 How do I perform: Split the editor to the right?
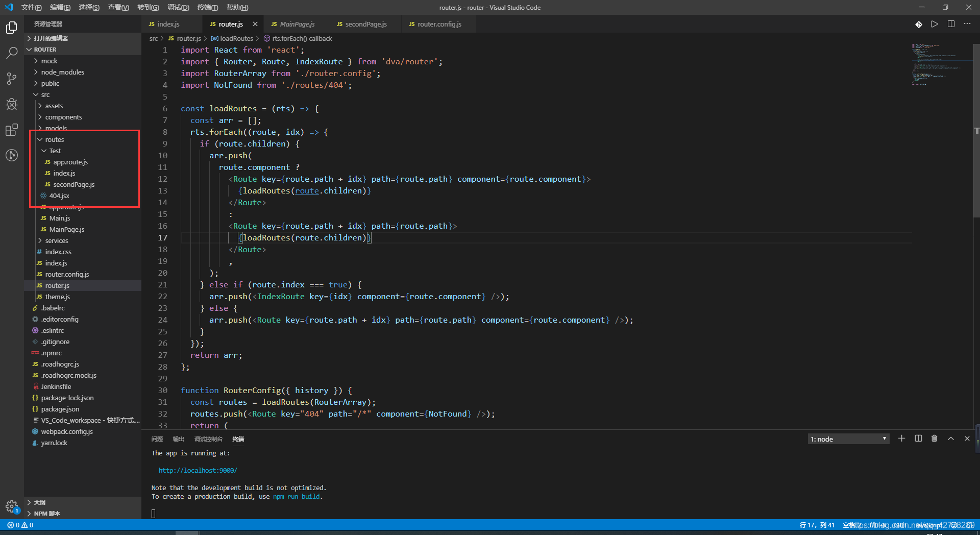pyautogui.click(x=951, y=24)
